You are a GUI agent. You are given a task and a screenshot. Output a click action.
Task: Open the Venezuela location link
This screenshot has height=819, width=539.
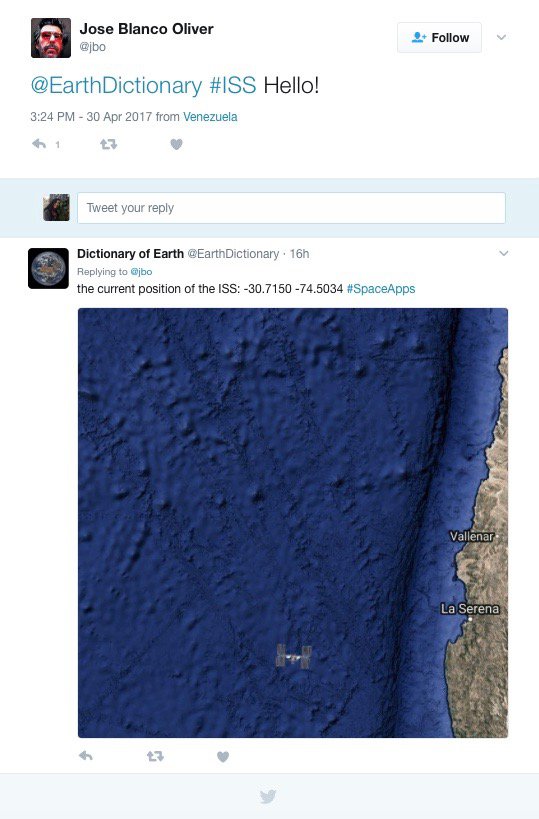210,116
